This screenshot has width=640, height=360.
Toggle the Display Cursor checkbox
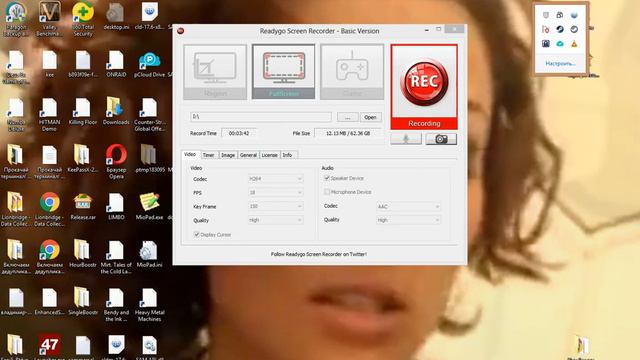tap(197, 235)
